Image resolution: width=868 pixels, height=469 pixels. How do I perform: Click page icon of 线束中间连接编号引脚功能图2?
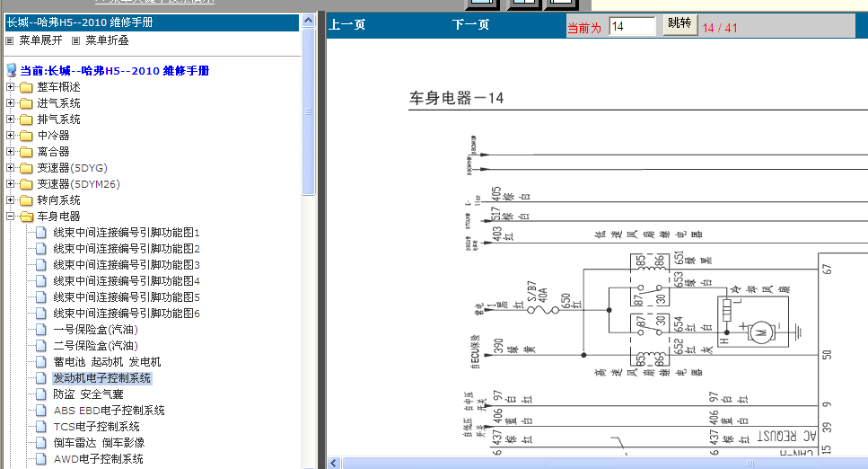41,248
